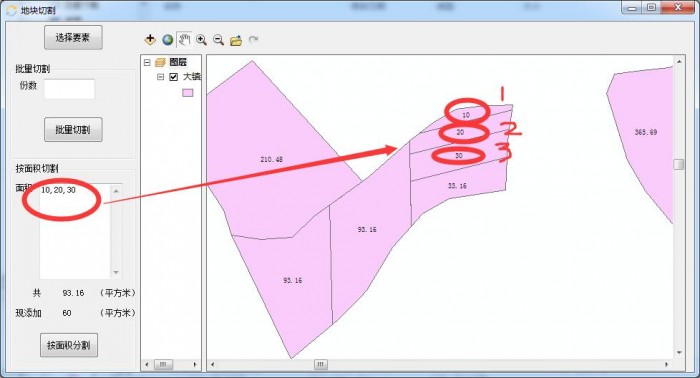The width and height of the screenshot is (700, 378).
Task: Click the pink layer symbol swatch
Action: [x=188, y=93]
